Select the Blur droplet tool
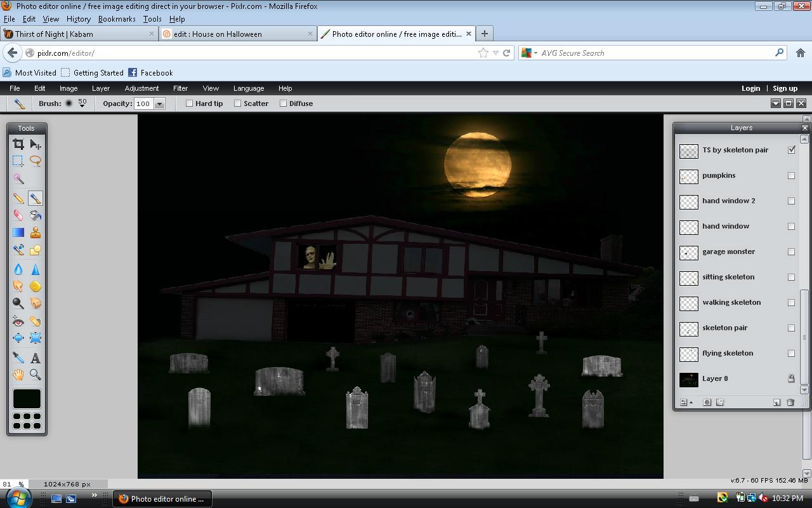The width and height of the screenshot is (812, 508). [x=18, y=269]
